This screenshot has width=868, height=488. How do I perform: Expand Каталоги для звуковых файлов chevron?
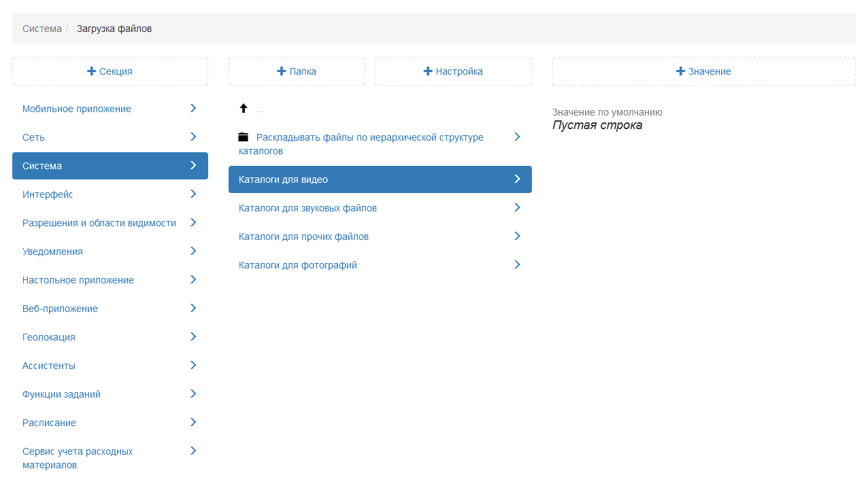point(517,207)
